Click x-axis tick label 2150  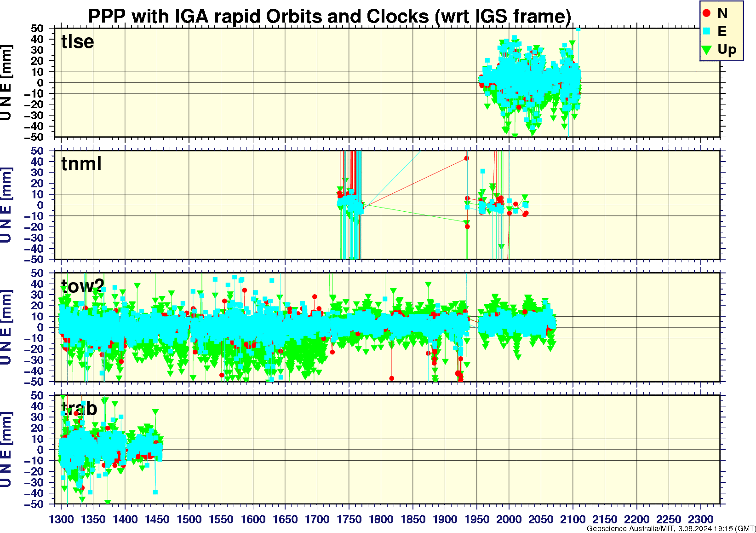tap(605, 519)
